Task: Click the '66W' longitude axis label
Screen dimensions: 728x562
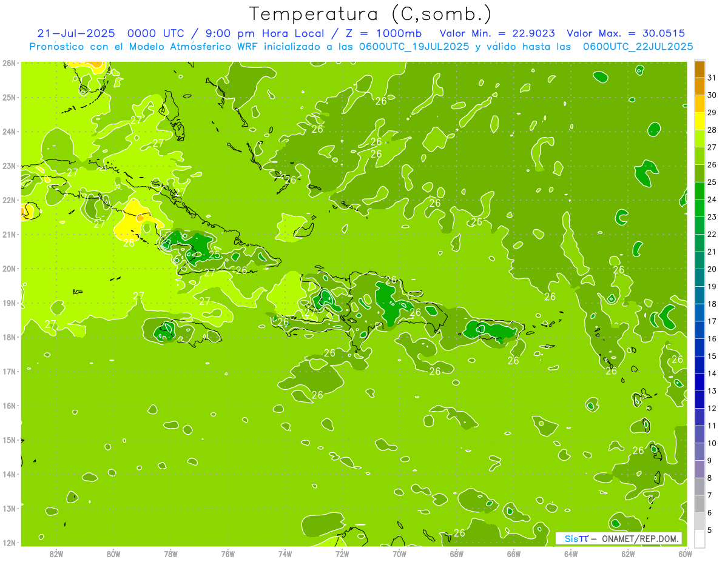Action: (514, 554)
